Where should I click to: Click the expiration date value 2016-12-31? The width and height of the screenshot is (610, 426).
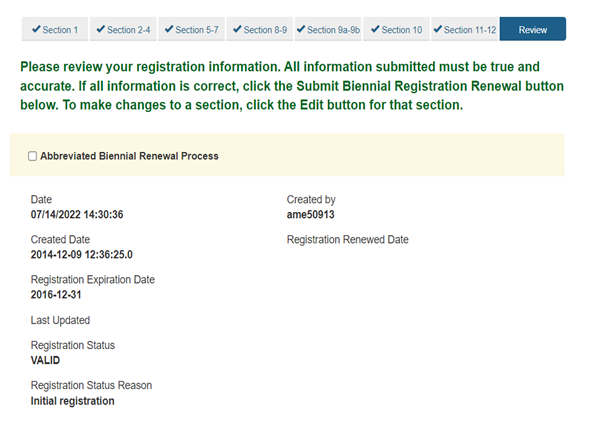pyautogui.click(x=56, y=295)
